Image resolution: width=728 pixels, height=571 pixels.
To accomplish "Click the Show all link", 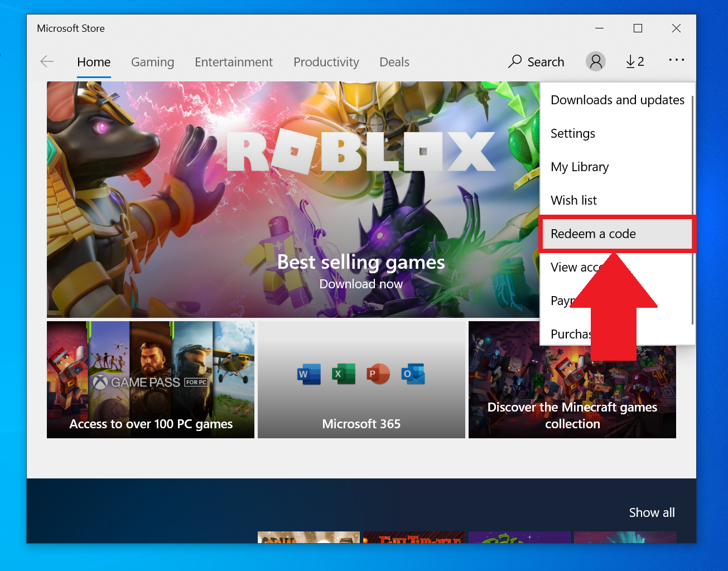I will 652,512.
